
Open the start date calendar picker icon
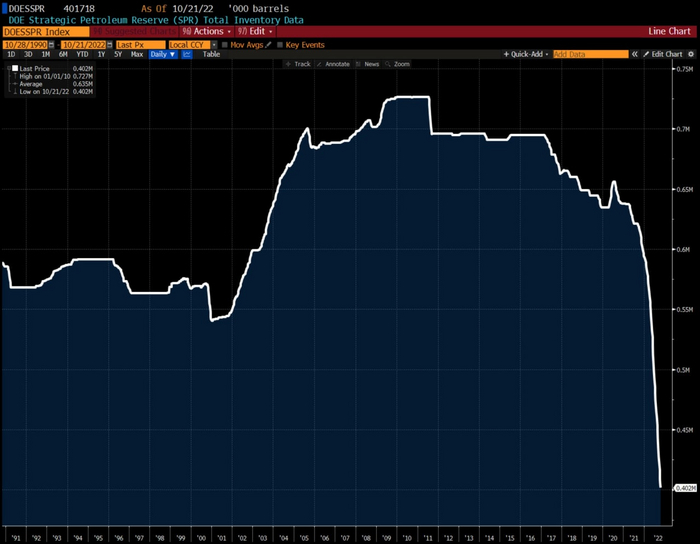pos(51,45)
